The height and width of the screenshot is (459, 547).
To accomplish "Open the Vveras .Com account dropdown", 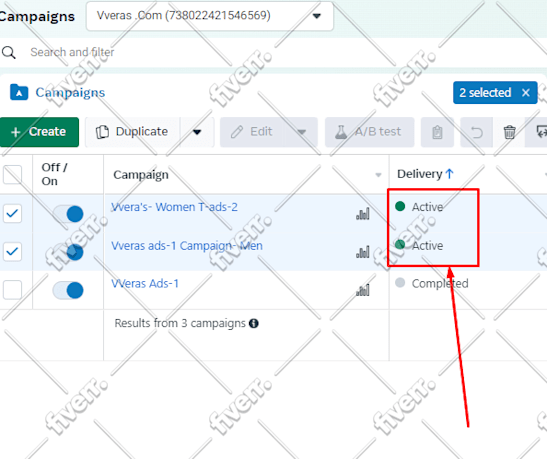I will (210, 16).
